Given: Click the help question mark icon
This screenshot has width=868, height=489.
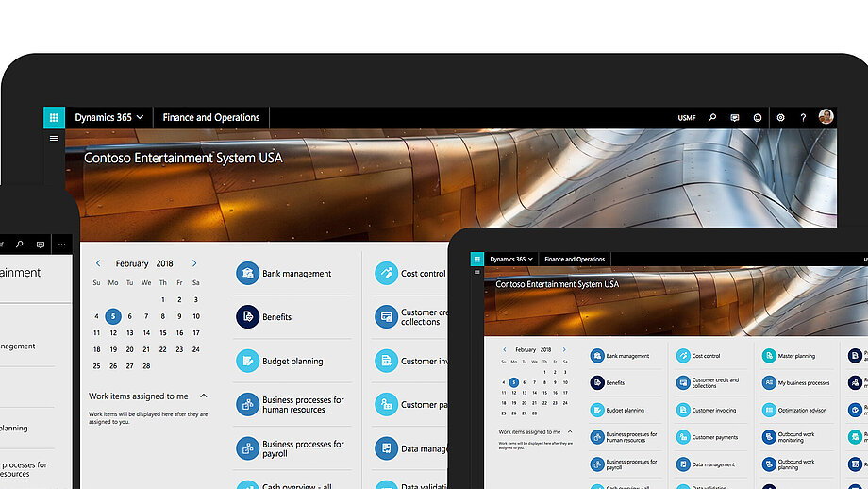Looking at the screenshot, I should point(803,118).
